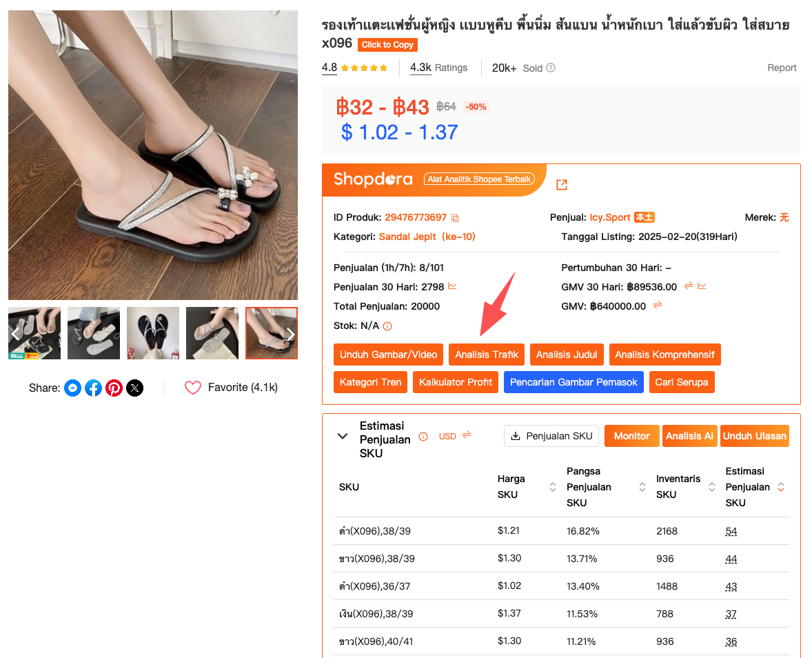Open the Shopdora external link icon

click(x=562, y=185)
